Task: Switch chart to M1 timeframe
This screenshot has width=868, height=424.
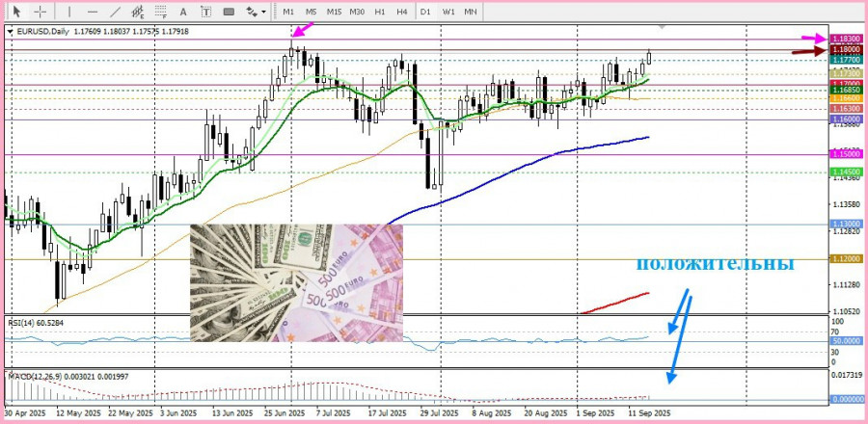Action: [288, 11]
